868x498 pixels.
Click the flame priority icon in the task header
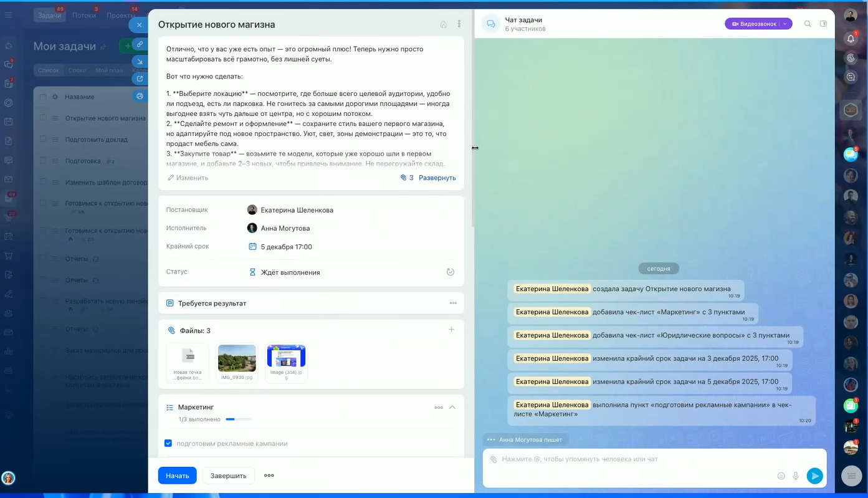(444, 24)
